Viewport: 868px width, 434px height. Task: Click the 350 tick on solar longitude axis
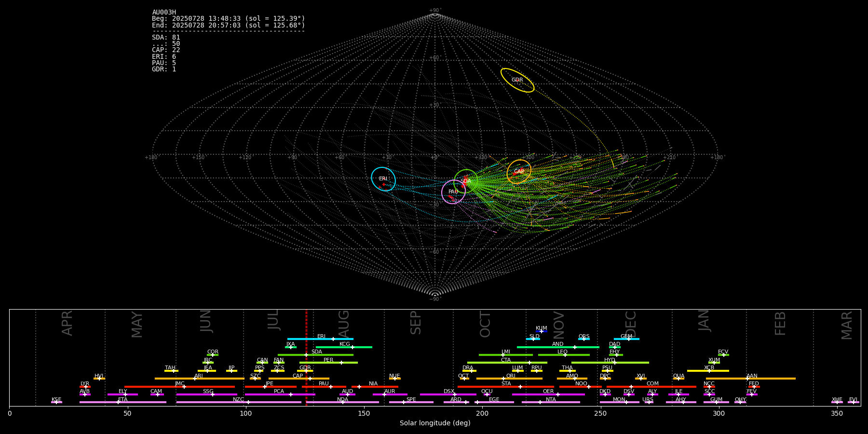tap(837, 413)
